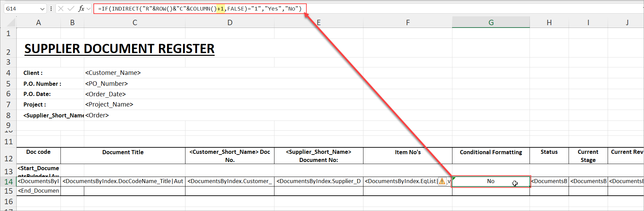Click the <End_Documen cell in row 15
The image size is (644, 211).
pos(38,191)
